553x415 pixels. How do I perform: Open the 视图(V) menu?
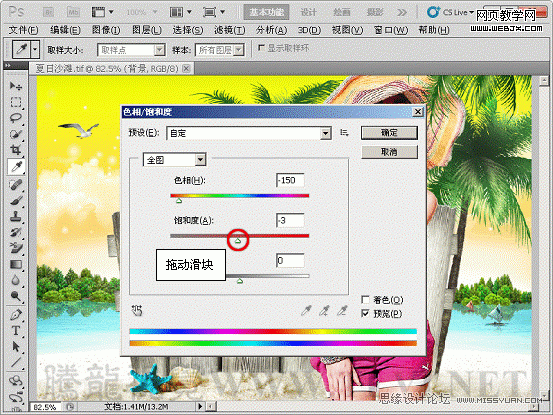tap(347, 30)
